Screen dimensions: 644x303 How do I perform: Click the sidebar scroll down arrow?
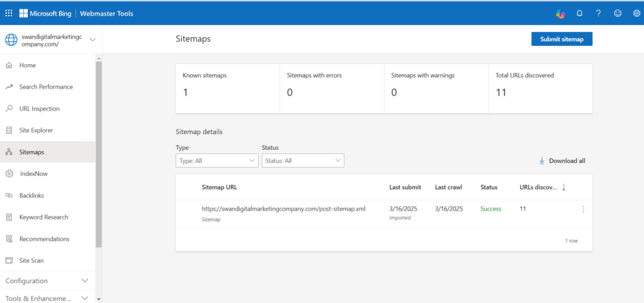(99, 299)
